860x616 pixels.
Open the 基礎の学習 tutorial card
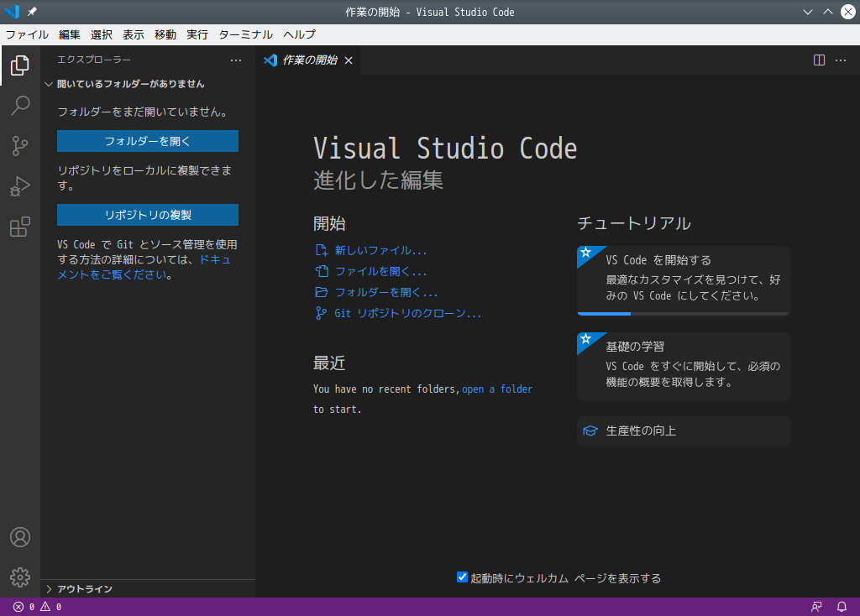(x=683, y=366)
